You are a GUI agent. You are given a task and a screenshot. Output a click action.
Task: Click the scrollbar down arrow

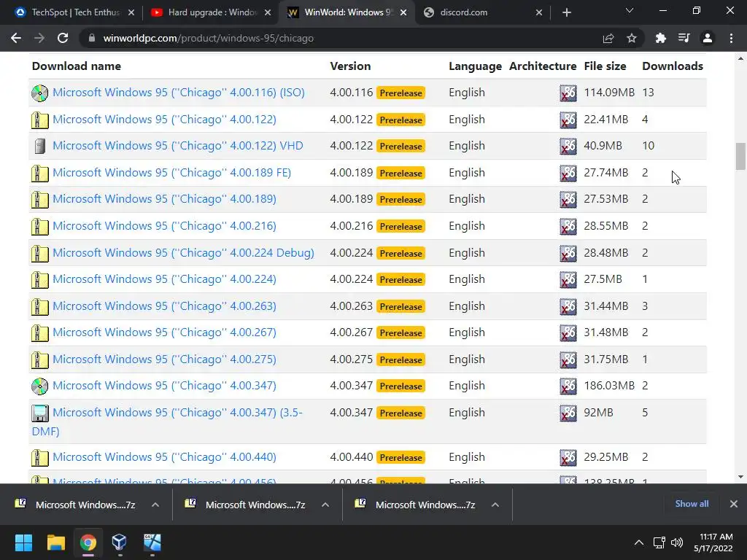pos(740,477)
